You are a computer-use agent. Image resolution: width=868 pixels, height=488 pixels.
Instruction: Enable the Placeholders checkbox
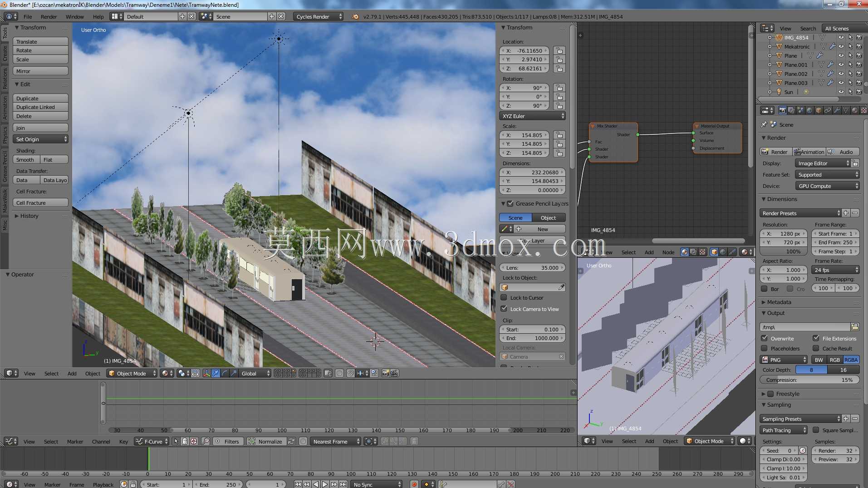(x=764, y=349)
